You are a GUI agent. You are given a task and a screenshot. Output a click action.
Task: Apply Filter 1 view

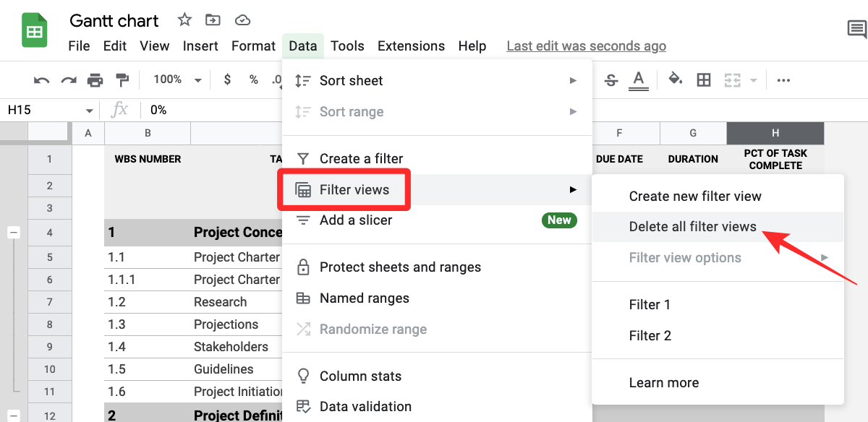tap(718, 304)
